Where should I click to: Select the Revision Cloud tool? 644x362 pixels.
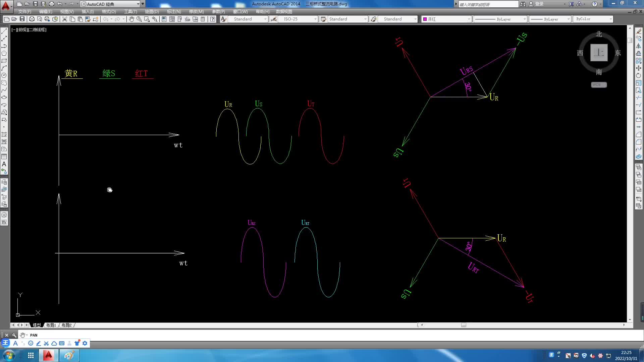[4, 83]
